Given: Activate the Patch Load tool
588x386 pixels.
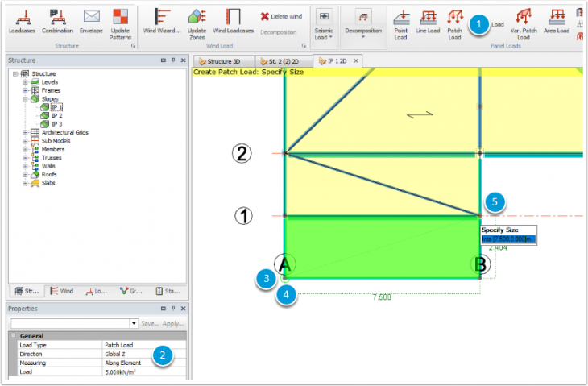Looking at the screenshot, I should (x=454, y=23).
